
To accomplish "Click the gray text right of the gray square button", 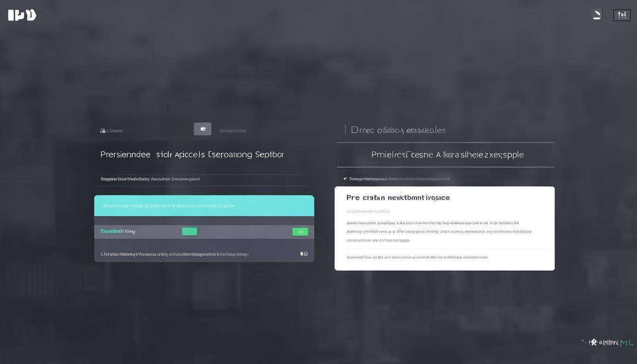I will tap(232, 130).
